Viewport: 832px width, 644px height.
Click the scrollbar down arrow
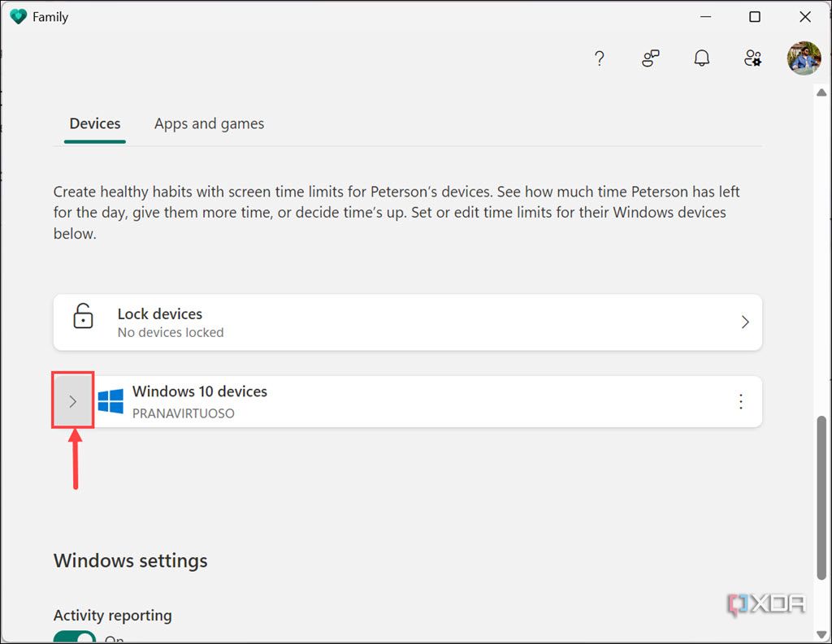[x=821, y=634]
